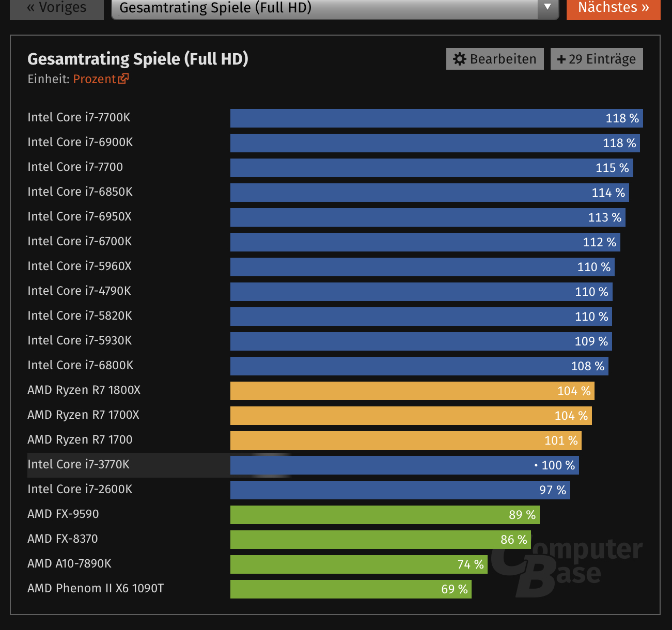Click the 113 % bar of i7-6950X
This screenshot has width=672, height=630.
[428, 217]
